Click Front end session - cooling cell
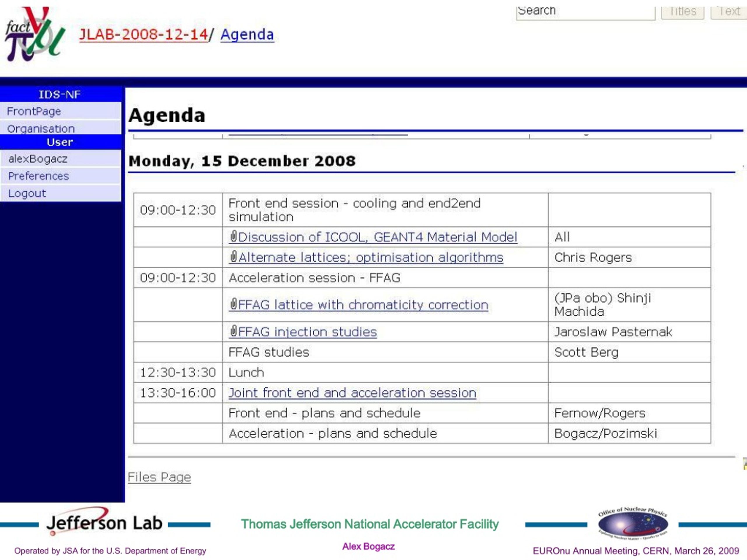The image size is (747, 560). (x=385, y=210)
